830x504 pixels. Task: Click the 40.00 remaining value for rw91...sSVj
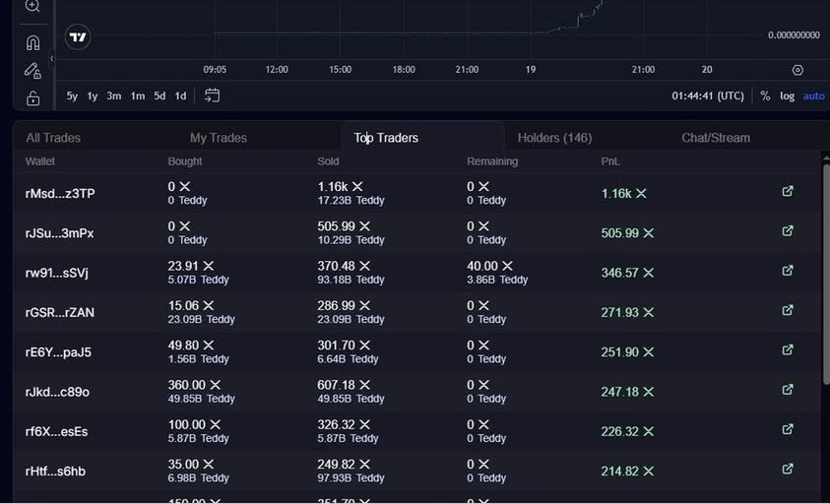[489, 266]
